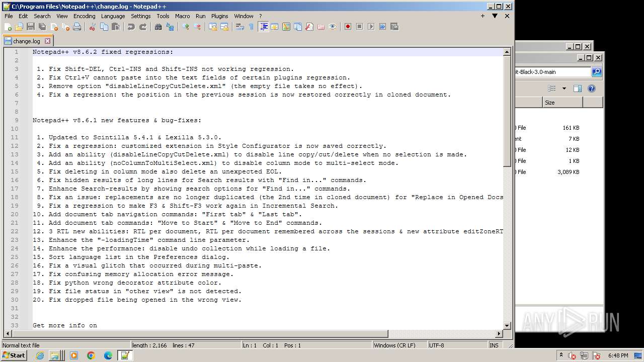Click the horizontal scrollbar thumb in the editor
This screenshot has height=362, width=644.
point(200,333)
